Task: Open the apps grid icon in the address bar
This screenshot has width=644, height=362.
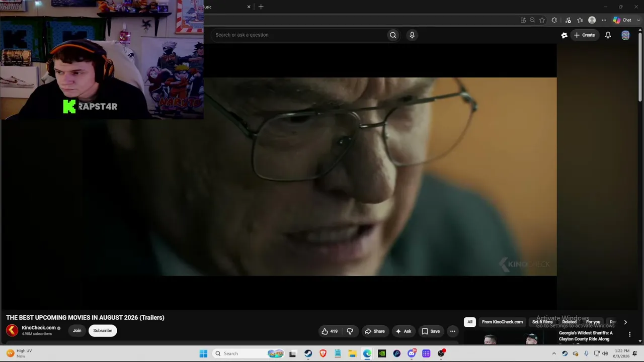Action: (x=523, y=20)
